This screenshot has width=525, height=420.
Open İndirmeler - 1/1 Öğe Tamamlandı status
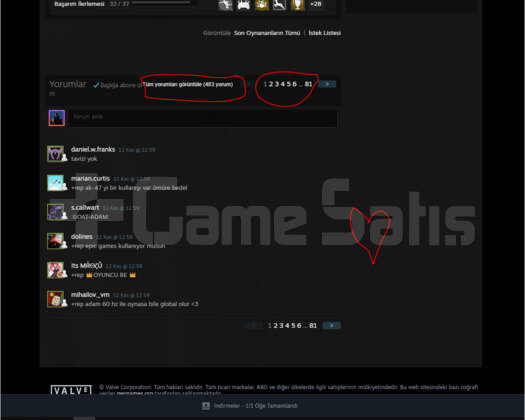pyautogui.click(x=255, y=406)
